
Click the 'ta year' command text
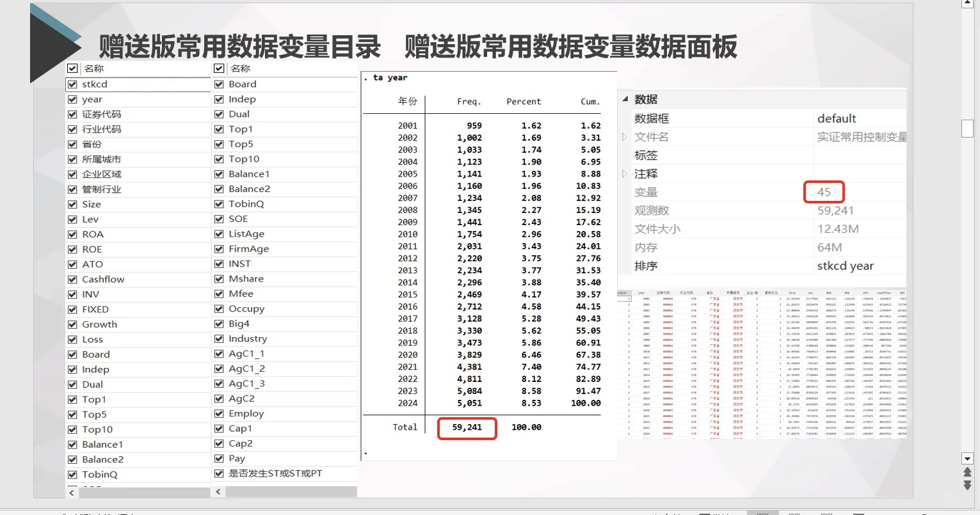click(390, 77)
